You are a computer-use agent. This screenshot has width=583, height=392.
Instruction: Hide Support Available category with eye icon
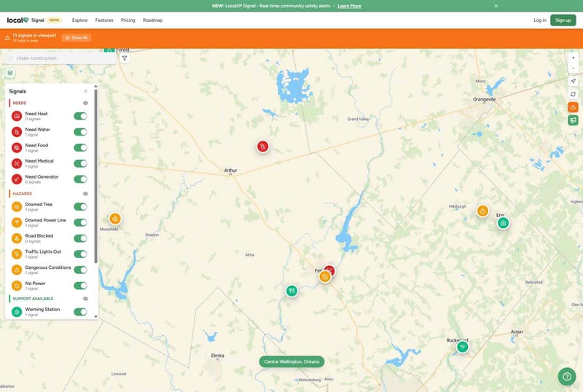(x=85, y=299)
